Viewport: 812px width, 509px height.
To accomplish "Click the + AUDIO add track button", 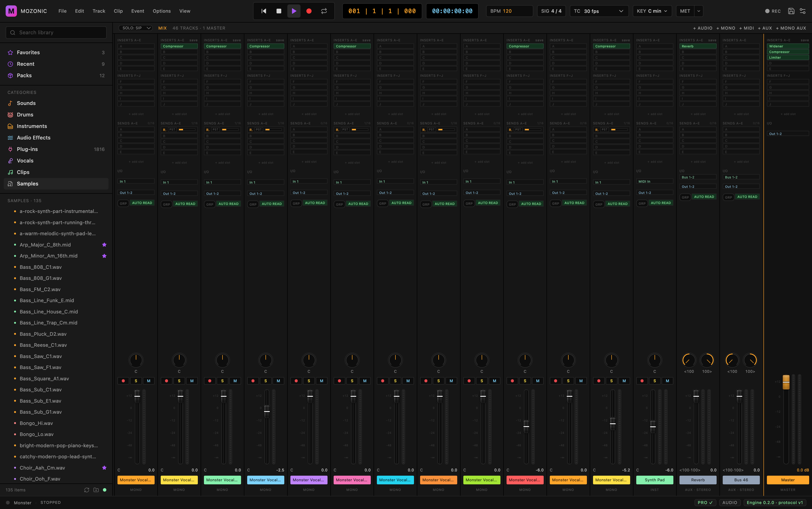I will pyautogui.click(x=703, y=28).
